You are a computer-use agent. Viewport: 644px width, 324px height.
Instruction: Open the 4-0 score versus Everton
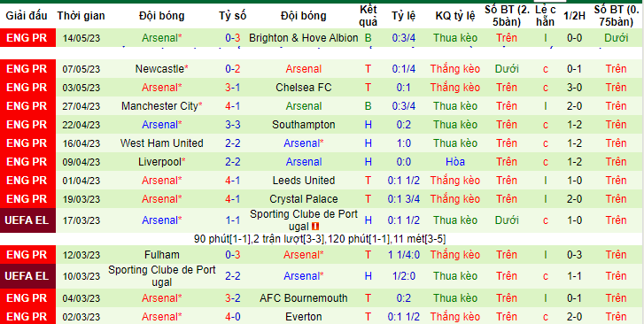[x=232, y=317]
